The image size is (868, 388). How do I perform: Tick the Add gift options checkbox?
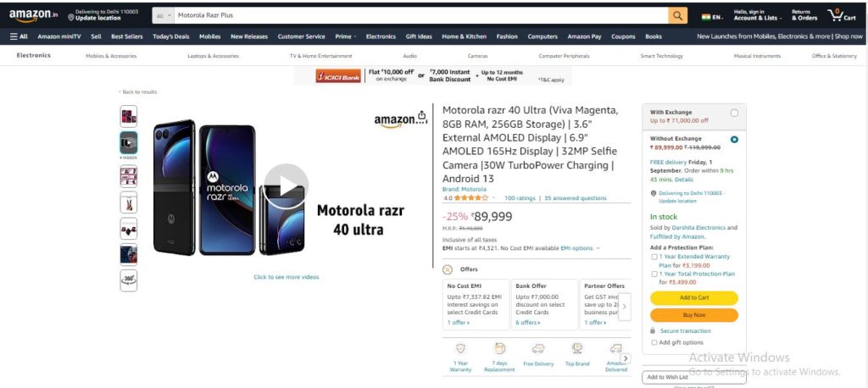coord(654,342)
